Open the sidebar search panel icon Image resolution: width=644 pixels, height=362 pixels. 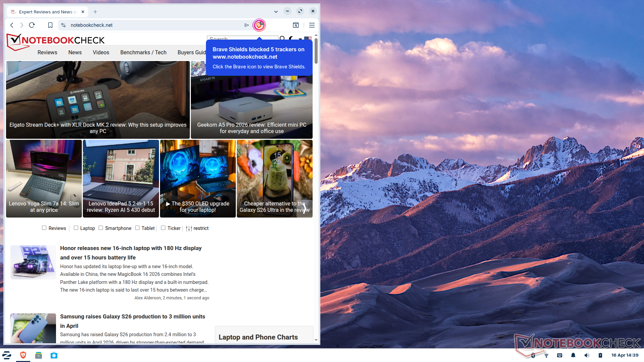point(296,25)
